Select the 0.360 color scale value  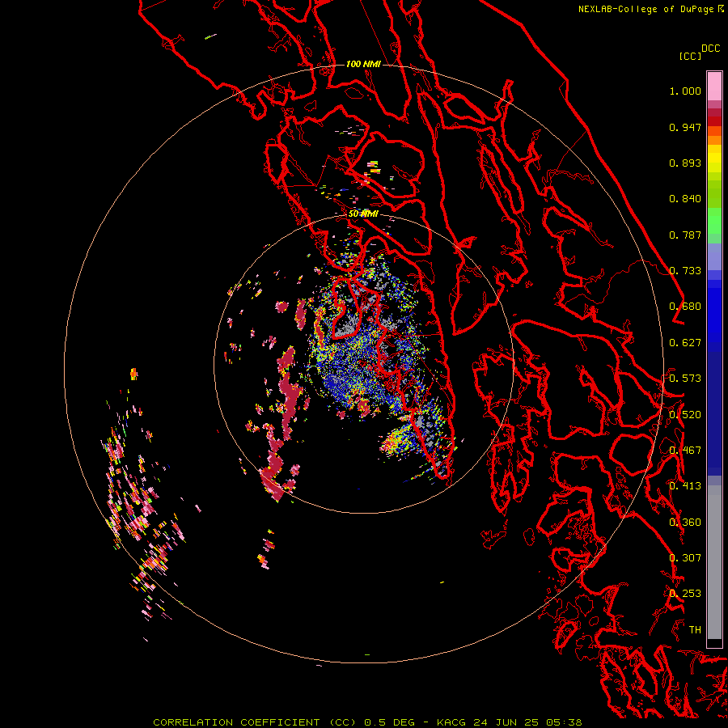[685, 523]
